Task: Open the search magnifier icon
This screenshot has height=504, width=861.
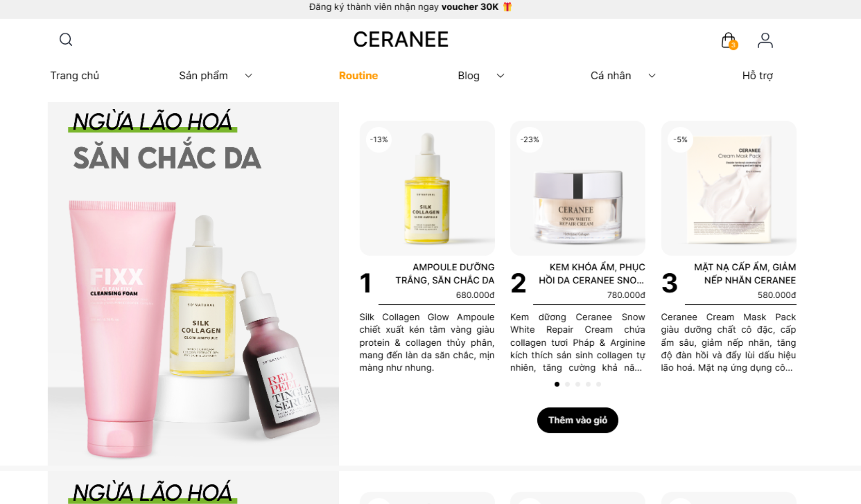Action: pyautogui.click(x=66, y=39)
